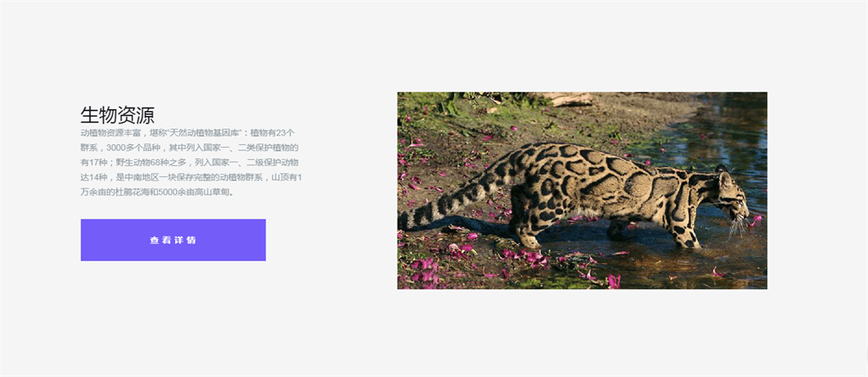Screen dimensions: 868x377
Task: Click the leopard's striped tail
Action: coord(454,198)
